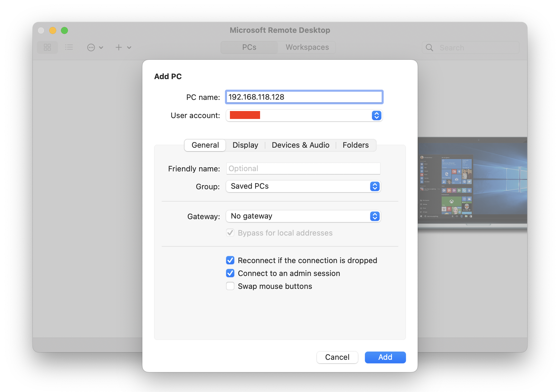This screenshot has width=560, height=392.
Task: Select the General tab
Action: (x=205, y=145)
